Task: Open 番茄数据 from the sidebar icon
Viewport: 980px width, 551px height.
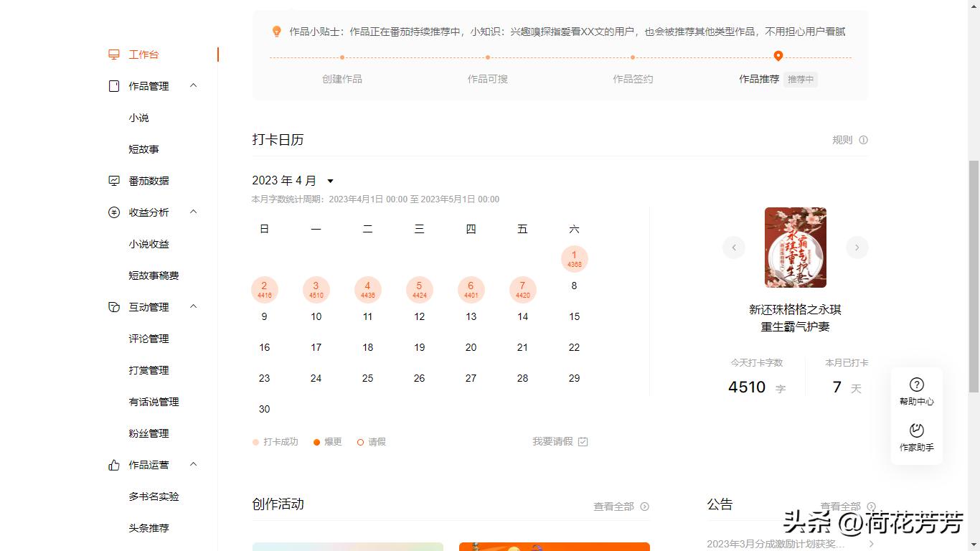Action: tap(113, 180)
